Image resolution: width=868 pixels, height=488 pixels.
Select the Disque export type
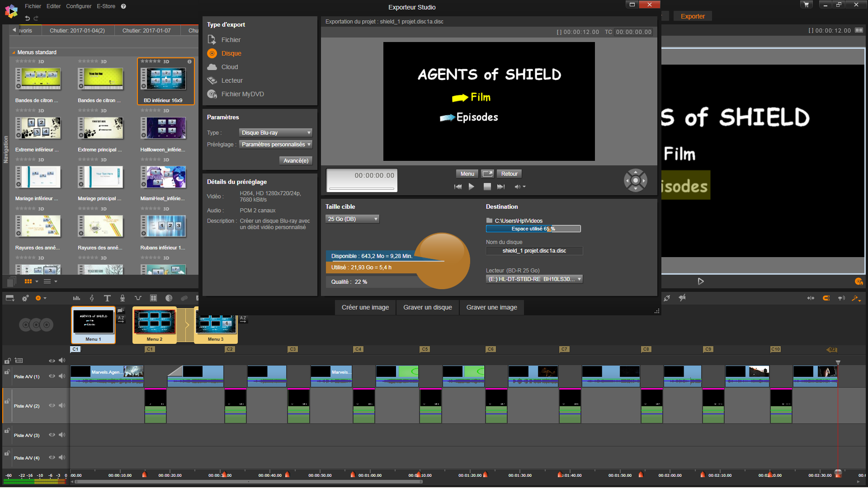224,53
